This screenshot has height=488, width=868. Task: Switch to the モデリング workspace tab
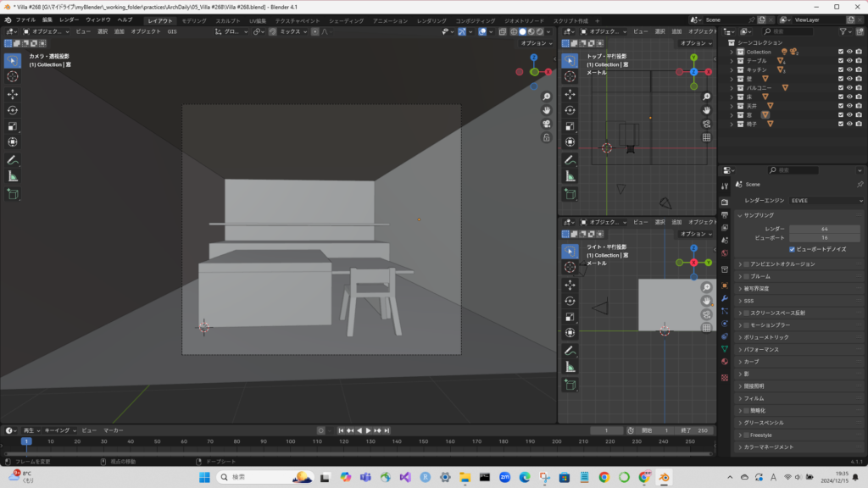click(x=194, y=20)
